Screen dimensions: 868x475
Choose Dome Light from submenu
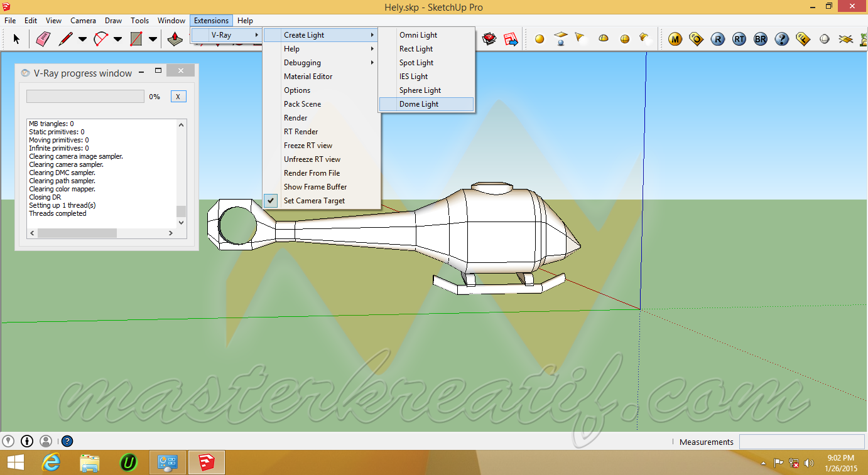click(x=419, y=104)
